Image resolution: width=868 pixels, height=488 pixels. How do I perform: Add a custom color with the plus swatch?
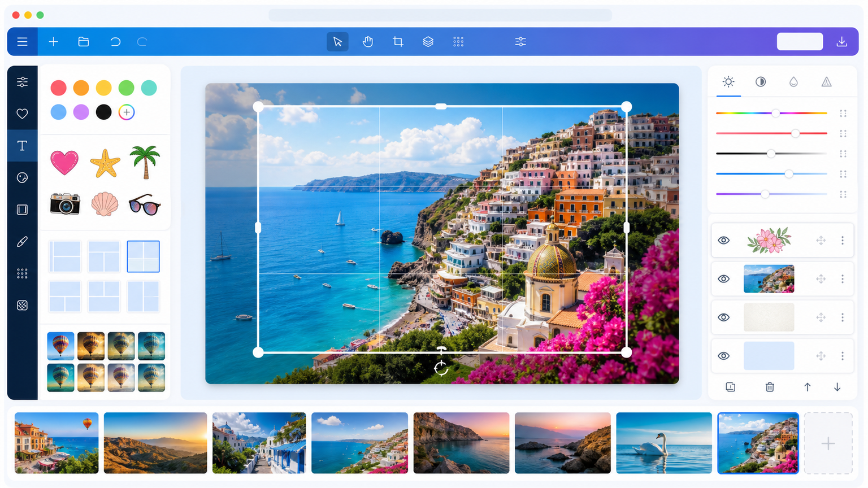[x=127, y=112]
